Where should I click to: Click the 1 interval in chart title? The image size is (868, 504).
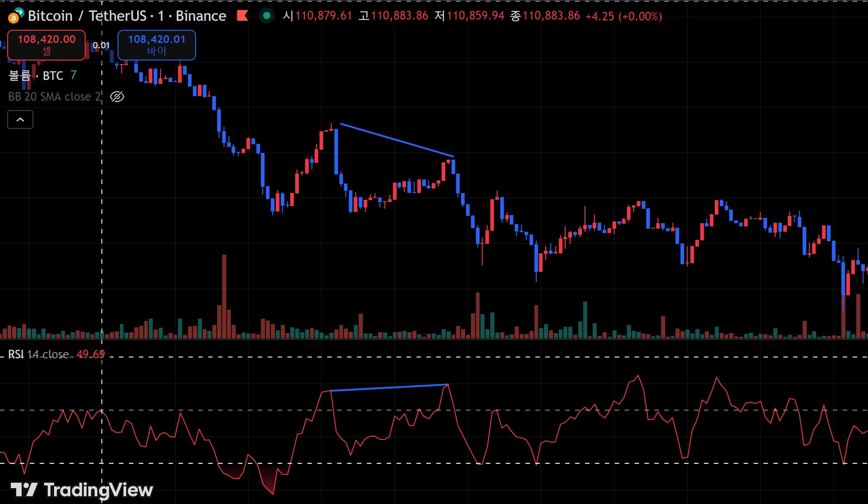click(x=160, y=16)
